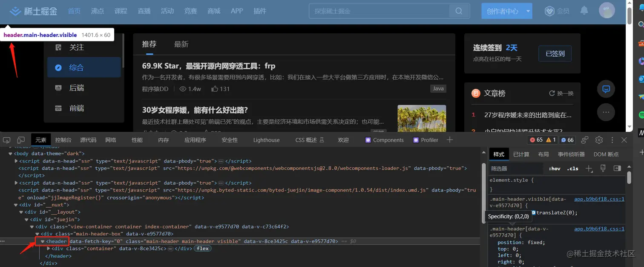Image resolution: width=644 pixels, height=267 pixels.
Task: Close the DevTools panel
Action: pyautogui.click(x=624, y=140)
